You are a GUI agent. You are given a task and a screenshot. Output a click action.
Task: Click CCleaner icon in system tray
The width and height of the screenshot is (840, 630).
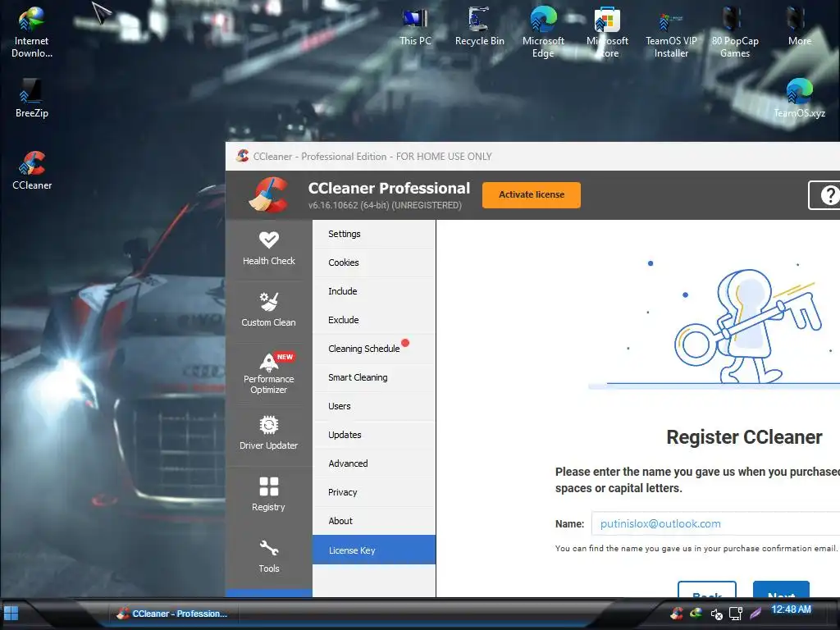[x=677, y=613]
